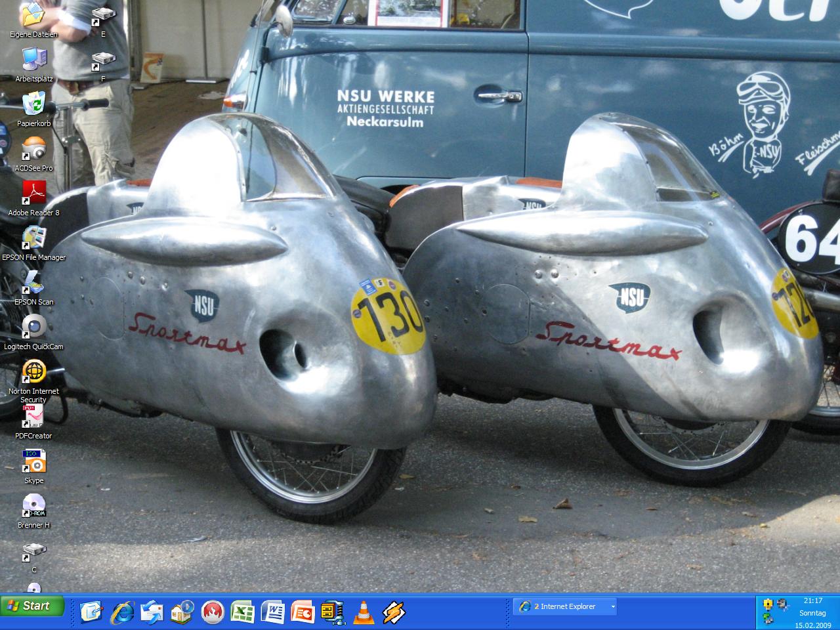The width and height of the screenshot is (840, 630).
Task: Expand the Internet Explorer group dropdown arrow
Action: click(x=613, y=606)
